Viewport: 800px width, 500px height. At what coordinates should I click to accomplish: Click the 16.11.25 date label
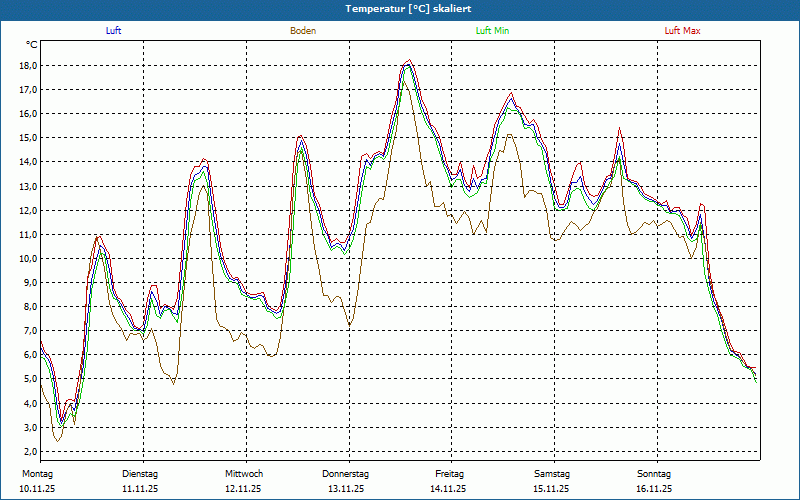click(x=654, y=489)
